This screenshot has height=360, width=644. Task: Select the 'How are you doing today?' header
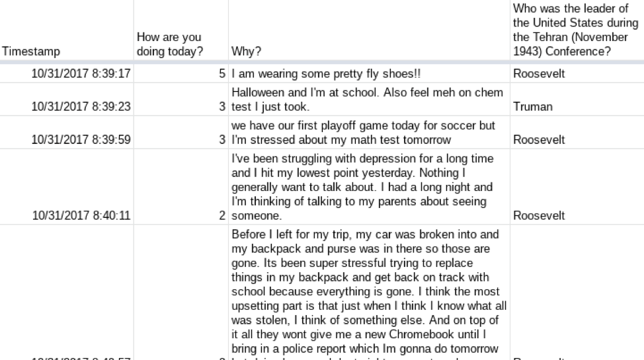coord(181,30)
